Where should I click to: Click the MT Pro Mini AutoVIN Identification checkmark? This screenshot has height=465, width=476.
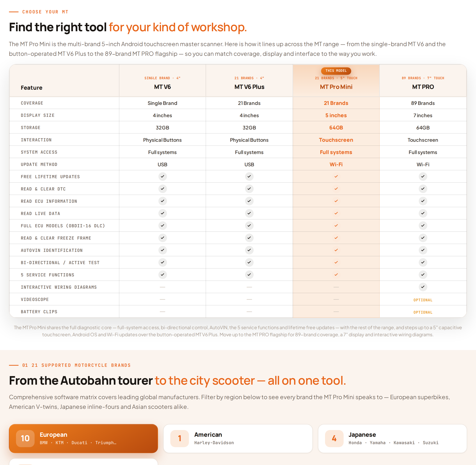coord(336,250)
